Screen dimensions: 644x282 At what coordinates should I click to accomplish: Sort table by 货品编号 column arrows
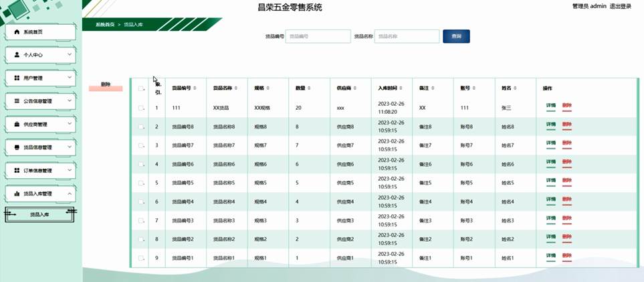195,88
